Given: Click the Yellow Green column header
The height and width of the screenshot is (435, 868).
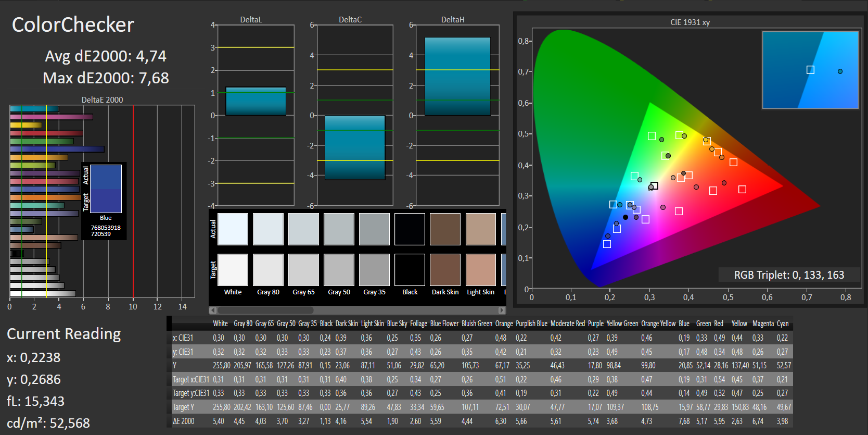Looking at the screenshot, I should 622,324.
